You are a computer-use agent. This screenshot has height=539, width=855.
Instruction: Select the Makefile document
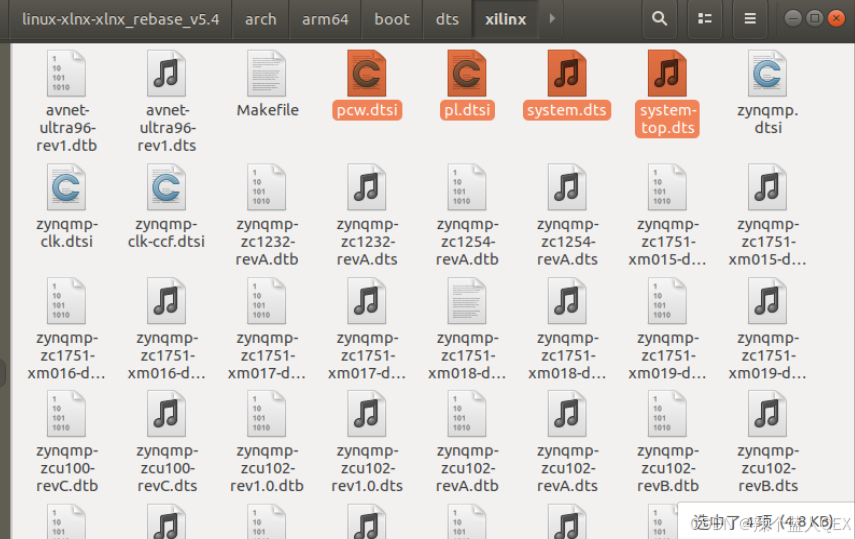point(267,85)
